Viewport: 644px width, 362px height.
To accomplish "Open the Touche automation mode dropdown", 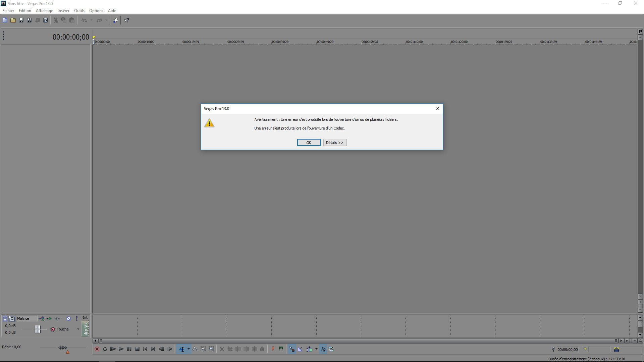I will 78,329.
